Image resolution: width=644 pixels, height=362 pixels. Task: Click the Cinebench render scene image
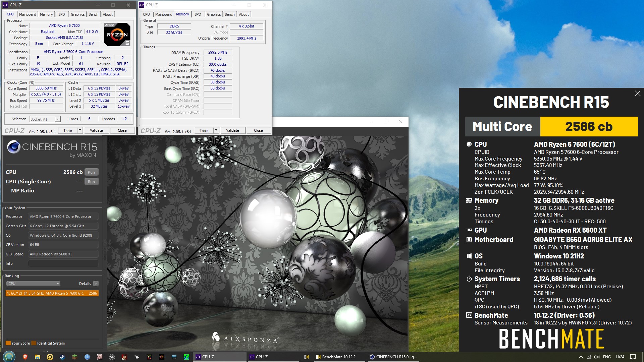258,243
